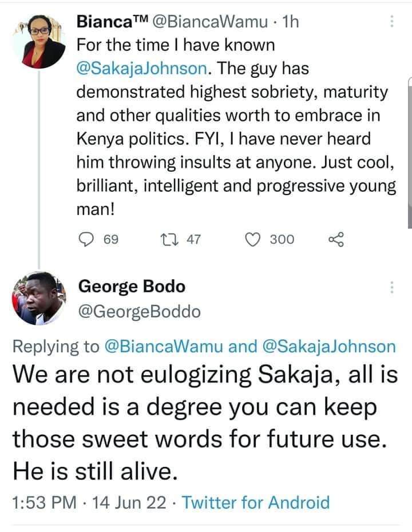412x532 pixels.
Task: Open the three-dot menu on Bianca's tweet
Action: [392, 22]
